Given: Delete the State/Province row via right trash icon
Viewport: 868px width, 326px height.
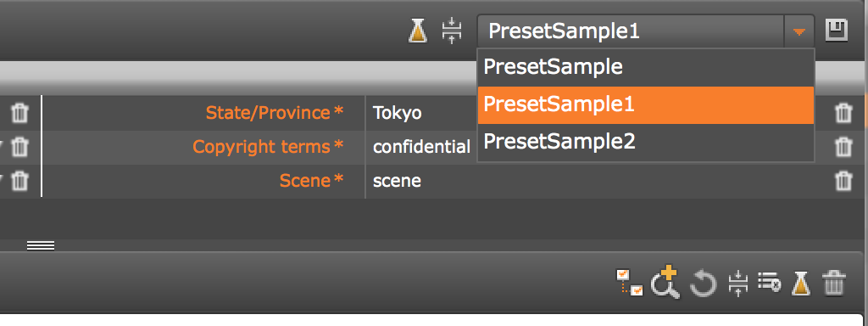Looking at the screenshot, I should (843, 113).
